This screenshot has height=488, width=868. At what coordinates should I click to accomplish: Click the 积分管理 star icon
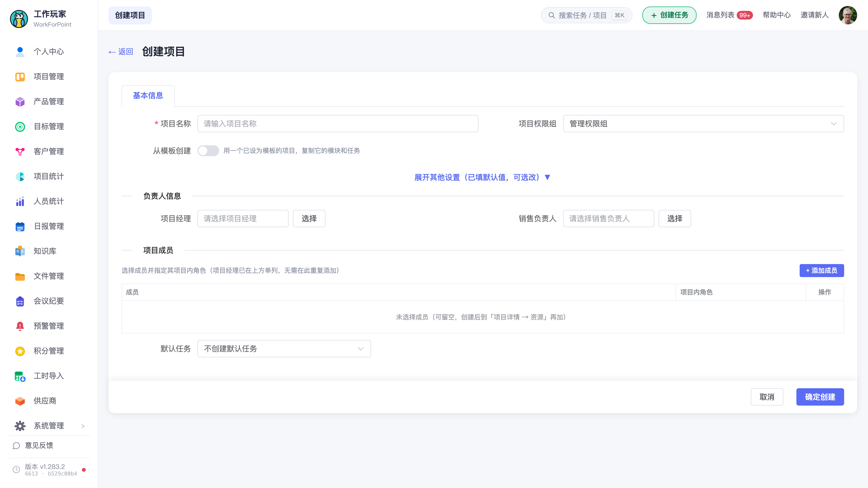click(20, 351)
